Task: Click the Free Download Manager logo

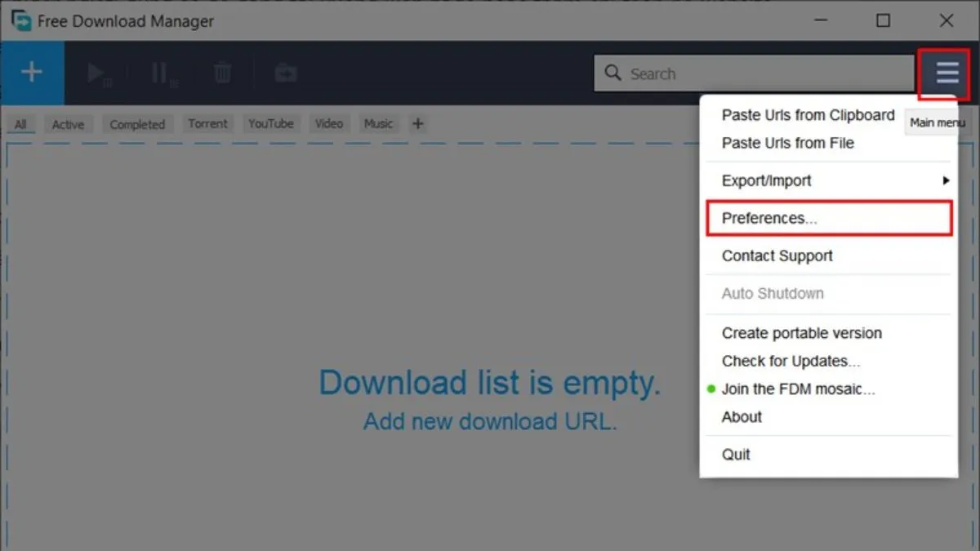Action: (x=20, y=20)
